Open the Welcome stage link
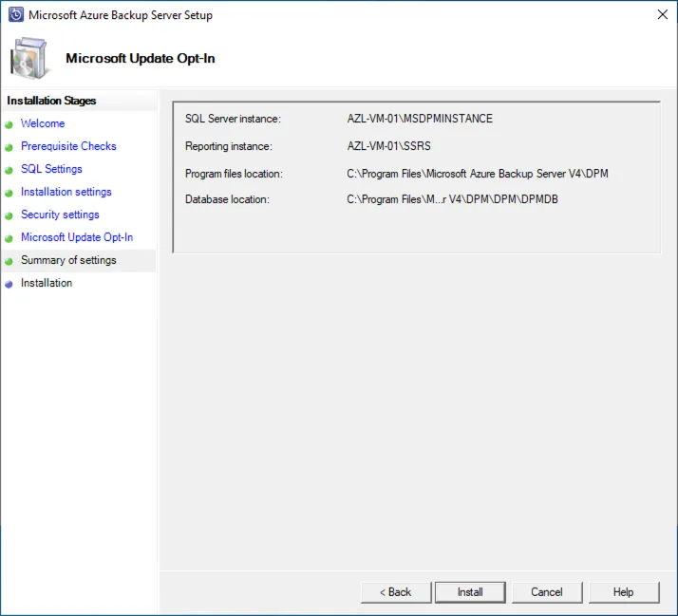The image size is (678, 616). click(x=43, y=123)
